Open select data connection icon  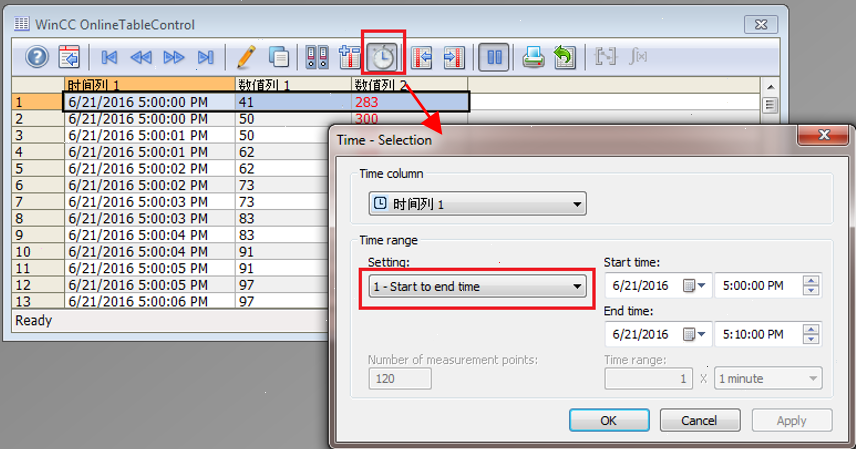pyautogui.click(x=317, y=57)
